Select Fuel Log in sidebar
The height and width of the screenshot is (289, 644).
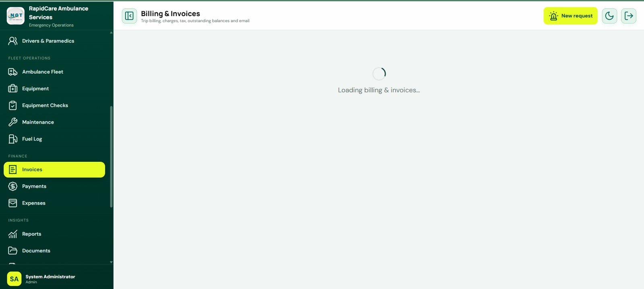(x=54, y=139)
